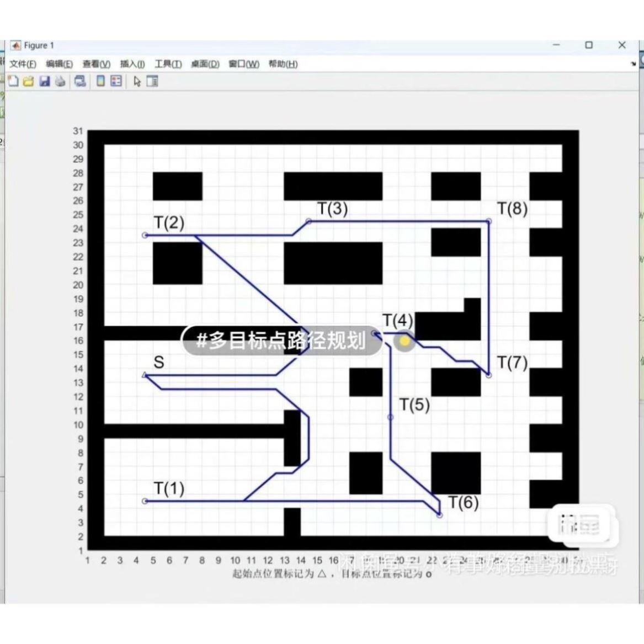The image size is (644, 644).
Task: Click the copy figure toolbar icon
Action: (x=79, y=82)
